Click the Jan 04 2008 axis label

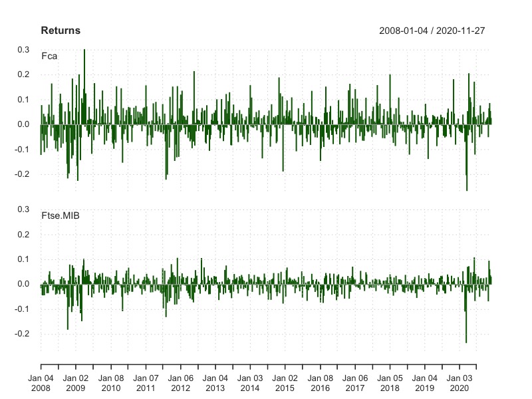point(41,382)
